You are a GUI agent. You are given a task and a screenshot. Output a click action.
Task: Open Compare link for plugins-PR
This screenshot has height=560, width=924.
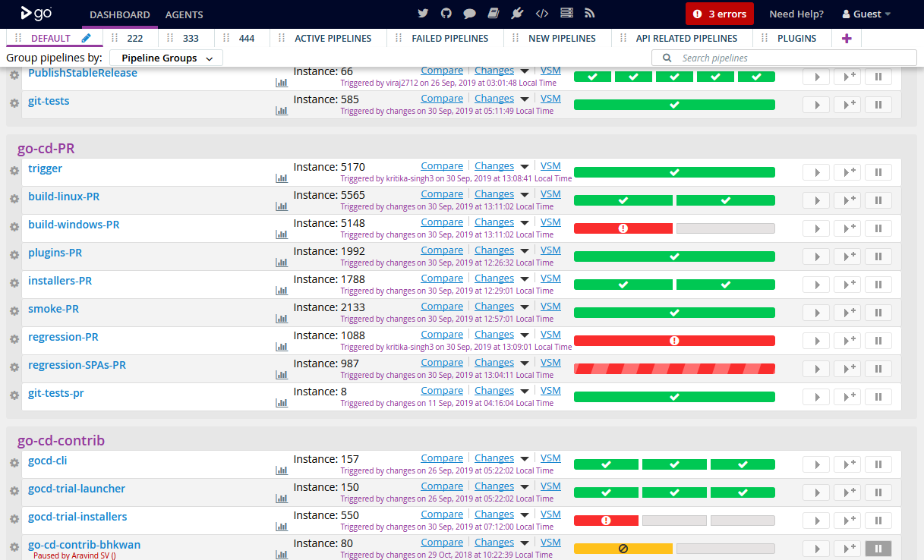click(x=442, y=250)
